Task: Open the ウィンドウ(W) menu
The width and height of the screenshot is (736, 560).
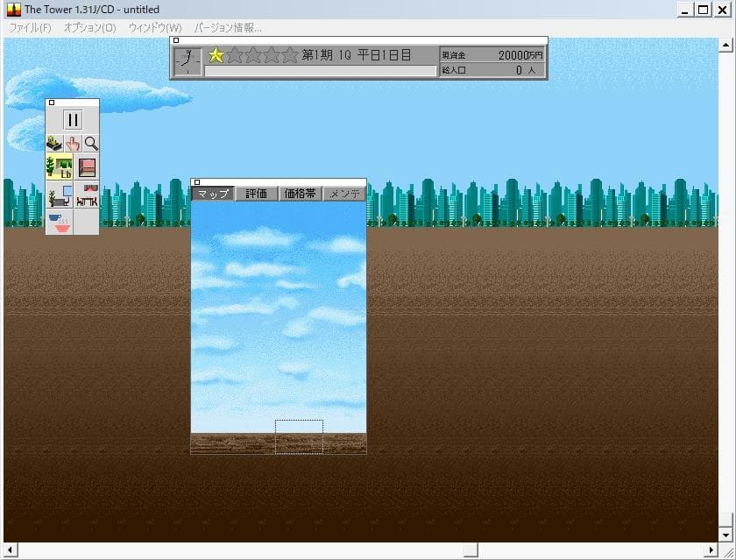Action: (155, 28)
